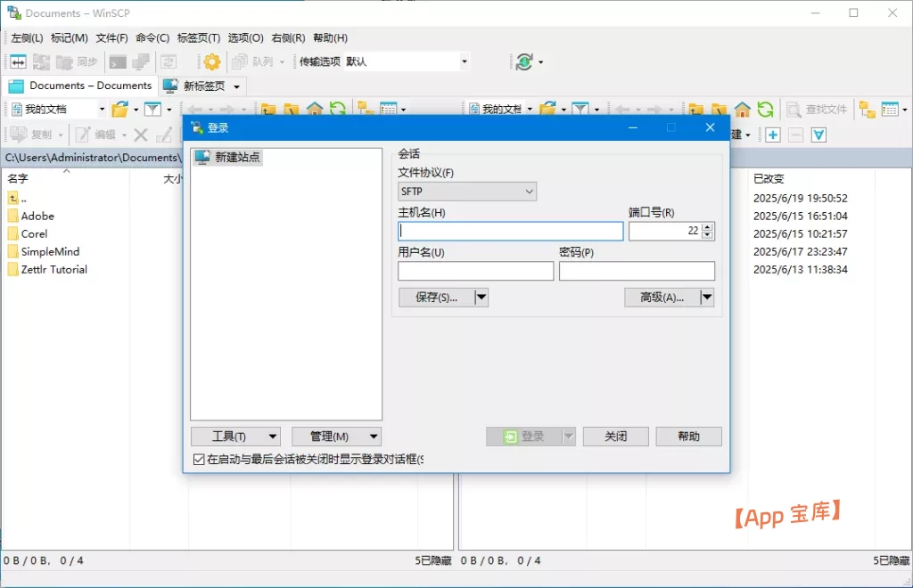This screenshot has height=588, width=913.
Task: Toggle left panel directory tree icon
Action: tap(366, 109)
